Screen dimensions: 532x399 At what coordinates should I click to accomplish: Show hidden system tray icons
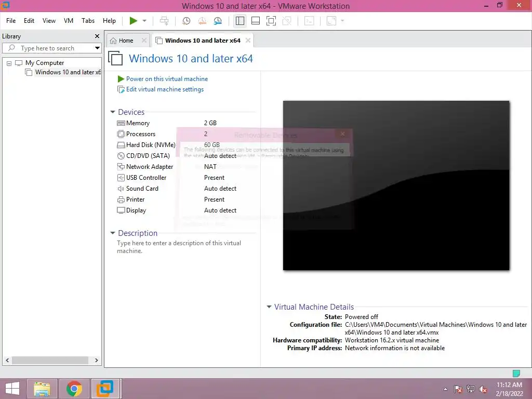point(445,389)
